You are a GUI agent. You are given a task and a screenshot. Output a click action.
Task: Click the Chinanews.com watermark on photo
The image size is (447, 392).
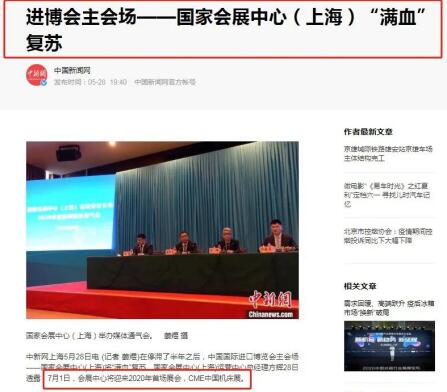(271, 314)
